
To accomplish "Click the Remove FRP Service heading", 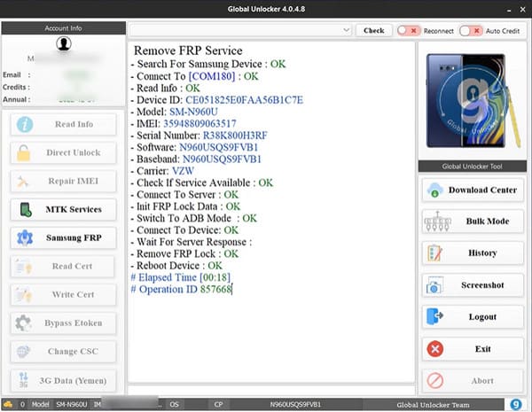I will pos(188,51).
